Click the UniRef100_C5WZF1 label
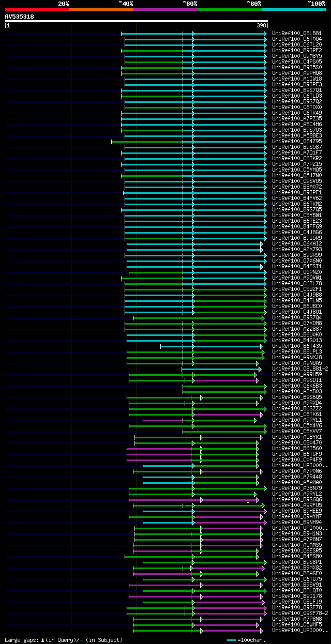The image size is (331, 644). click(x=297, y=289)
